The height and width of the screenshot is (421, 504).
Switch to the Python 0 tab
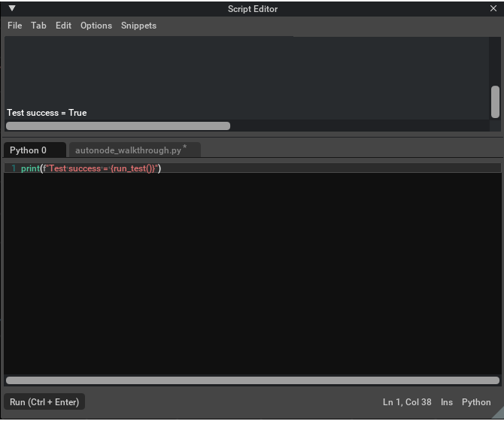(x=29, y=150)
